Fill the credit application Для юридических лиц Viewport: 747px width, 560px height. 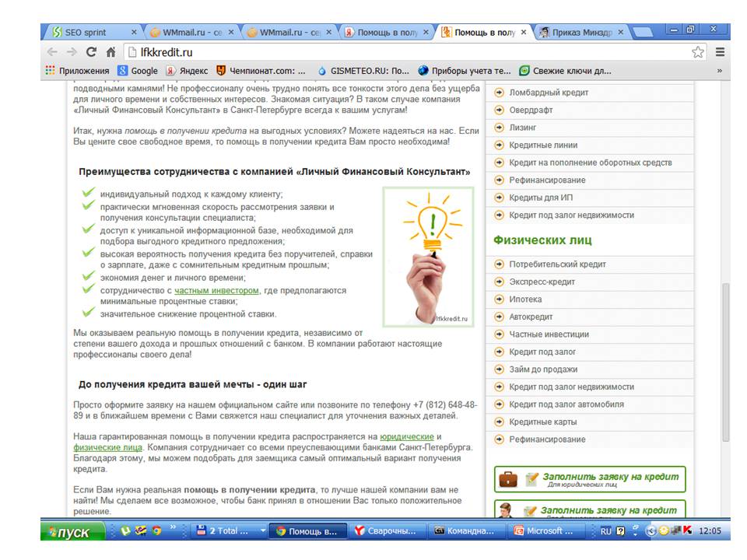click(590, 479)
